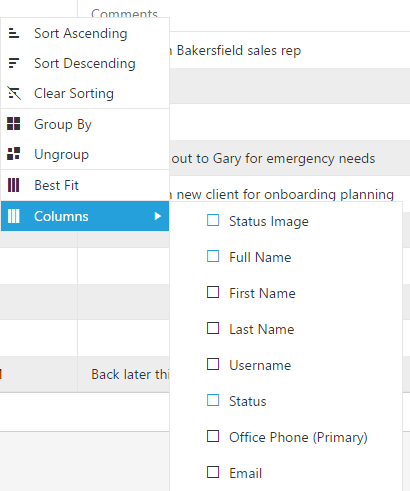410x491 pixels.
Task: Expand the Columns submenu arrow
Action: pos(158,216)
